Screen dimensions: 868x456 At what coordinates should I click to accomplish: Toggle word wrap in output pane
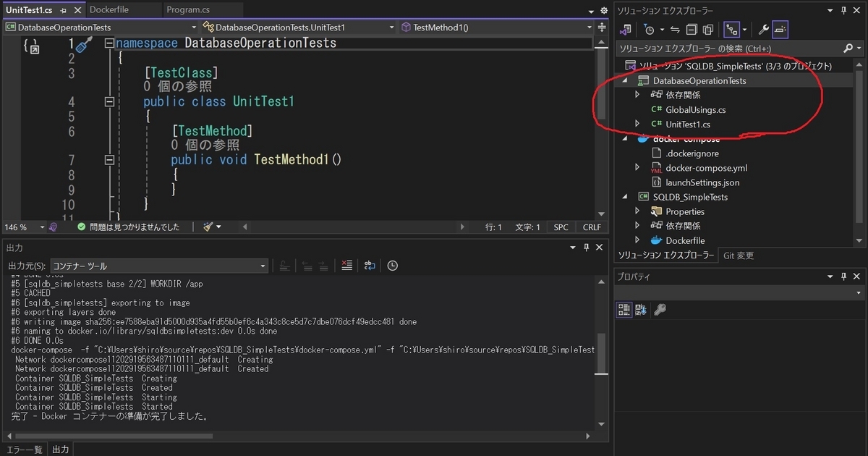[x=370, y=266]
